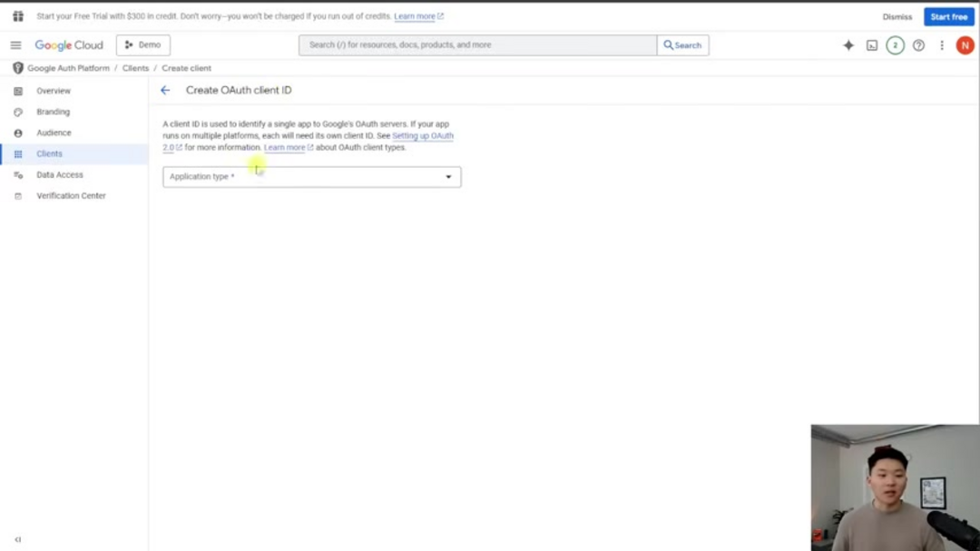Select Overview in the sidebar
The image size is (980, 551).
click(54, 91)
